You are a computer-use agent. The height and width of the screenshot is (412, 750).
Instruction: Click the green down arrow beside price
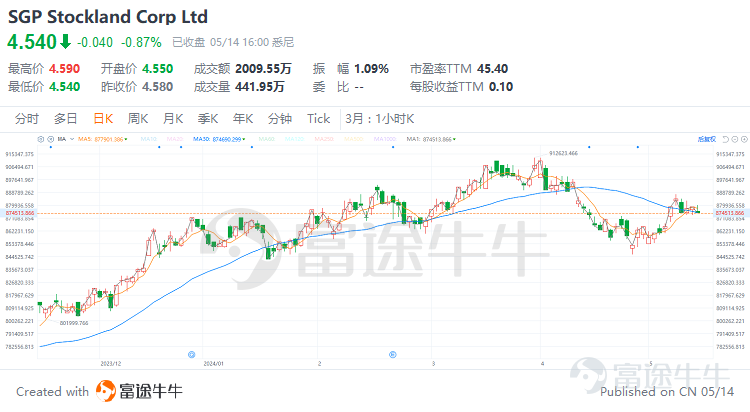66,42
